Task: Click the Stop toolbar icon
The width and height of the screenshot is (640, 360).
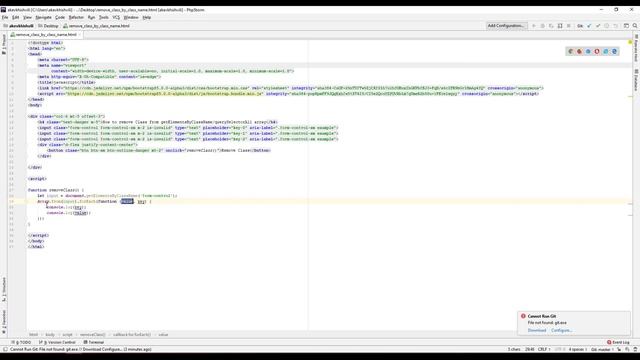Action: point(569,26)
